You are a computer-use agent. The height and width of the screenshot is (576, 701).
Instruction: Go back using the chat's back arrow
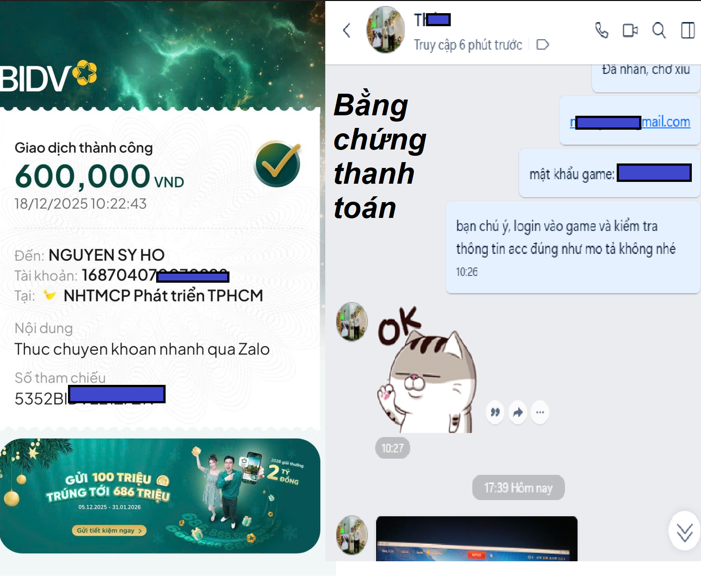click(x=346, y=30)
